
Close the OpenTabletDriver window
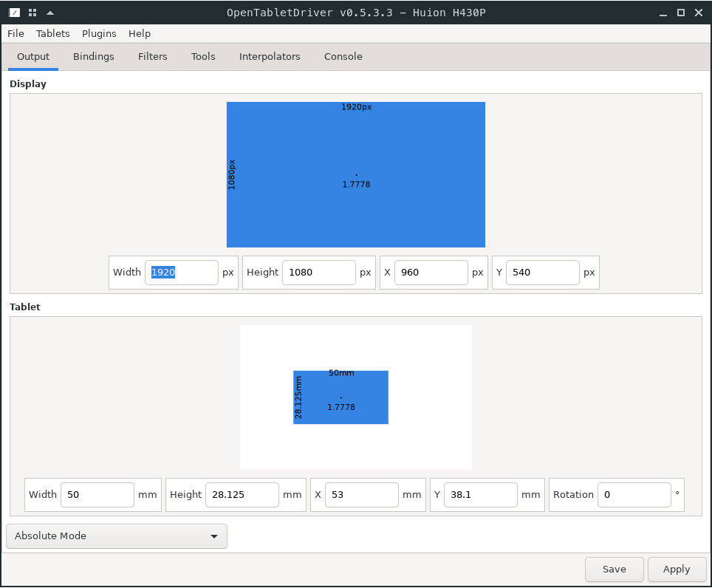pos(699,13)
